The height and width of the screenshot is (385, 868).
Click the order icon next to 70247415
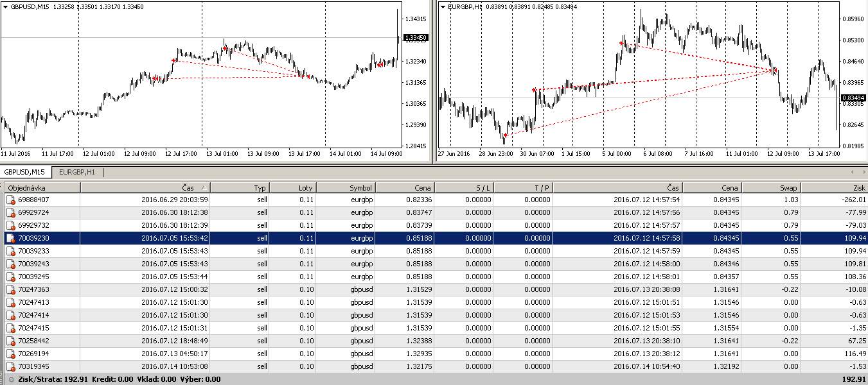tap(11, 328)
